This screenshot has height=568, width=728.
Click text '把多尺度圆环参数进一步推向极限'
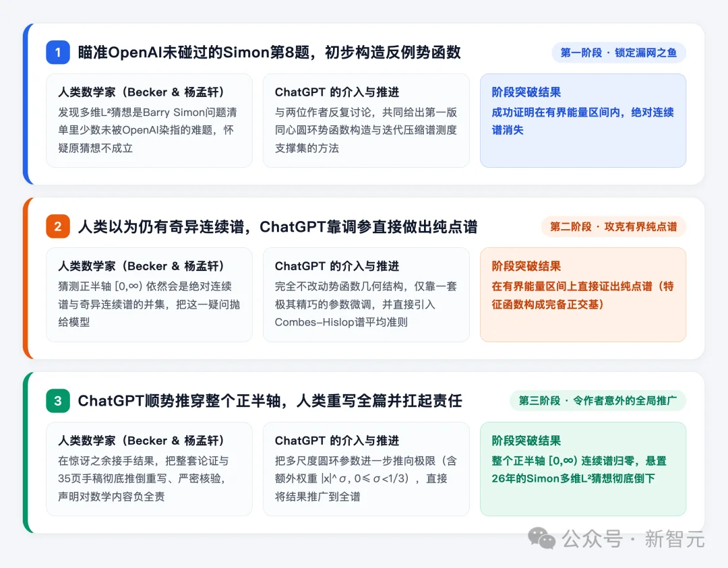(355, 461)
